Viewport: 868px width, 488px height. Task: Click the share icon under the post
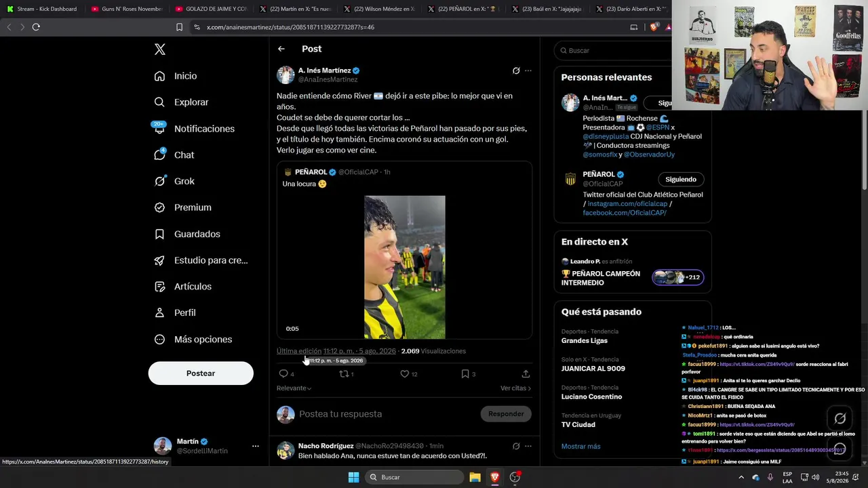click(x=526, y=373)
